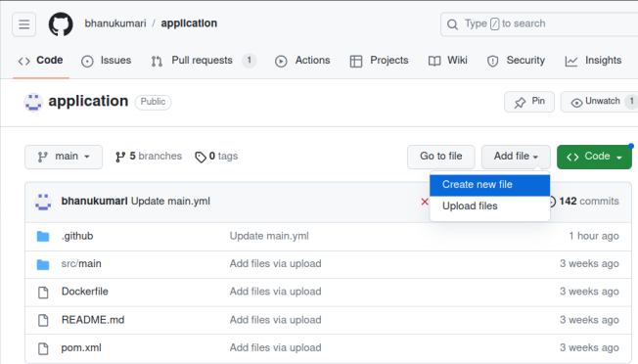This screenshot has height=364, width=638.
Task: Click the bhanukumari commit author avatar
Action: tap(43, 202)
